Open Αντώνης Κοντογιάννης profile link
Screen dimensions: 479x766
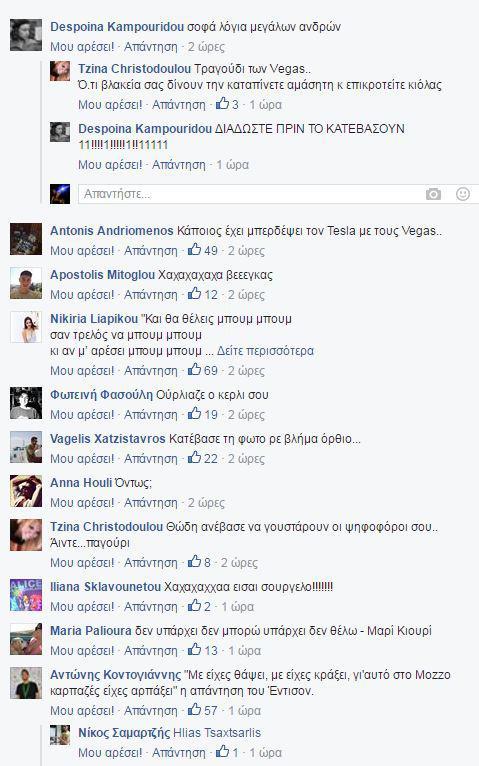[x=115, y=675]
